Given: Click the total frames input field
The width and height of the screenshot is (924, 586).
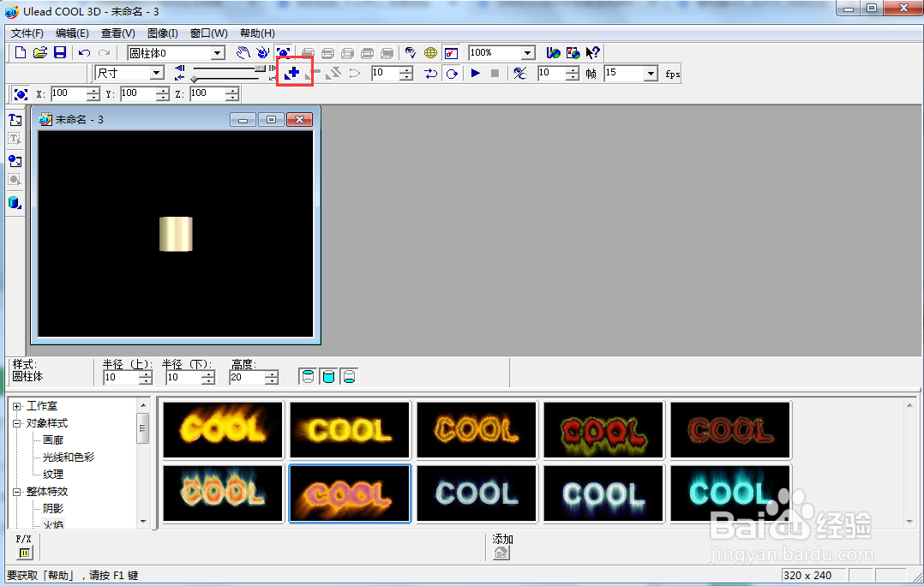Looking at the screenshot, I should tap(552, 73).
